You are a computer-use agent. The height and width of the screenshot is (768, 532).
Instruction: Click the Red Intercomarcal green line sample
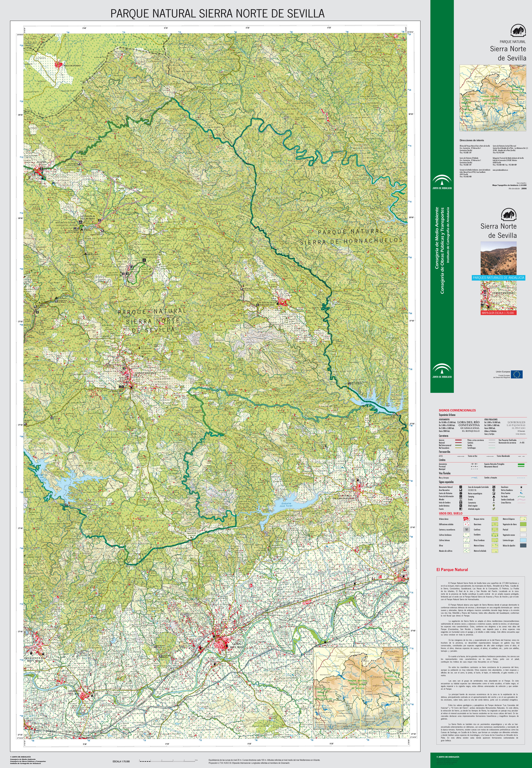click(x=458, y=445)
